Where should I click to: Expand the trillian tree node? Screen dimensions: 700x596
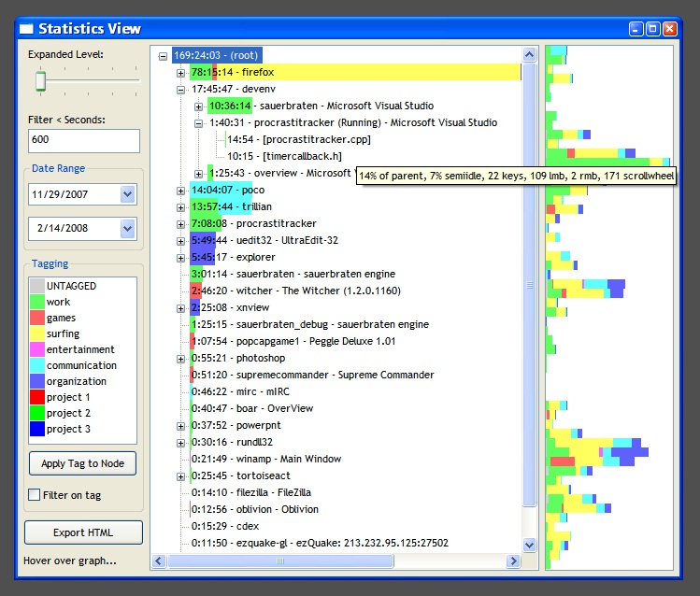coord(180,207)
